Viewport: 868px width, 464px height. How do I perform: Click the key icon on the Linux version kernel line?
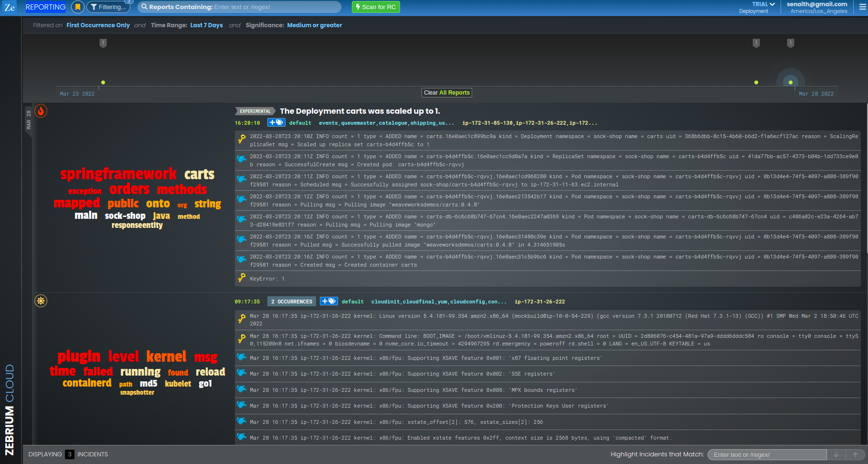tap(242, 319)
